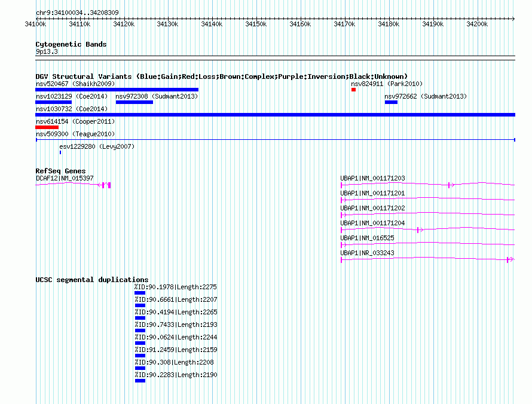Click the nsv614154 (Cooper2011) red loss bar
This screenshot has width=532, height=404.
click(x=47, y=127)
